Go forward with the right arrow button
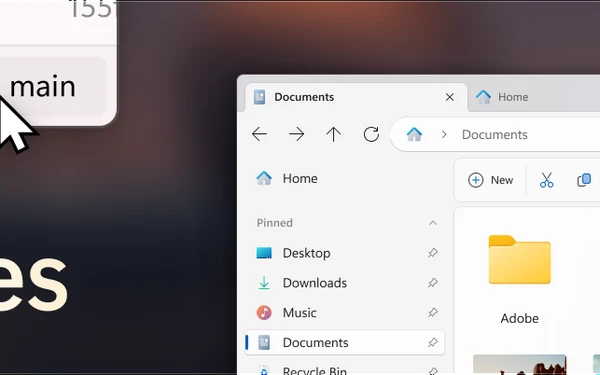The image size is (600, 375). [x=297, y=134]
